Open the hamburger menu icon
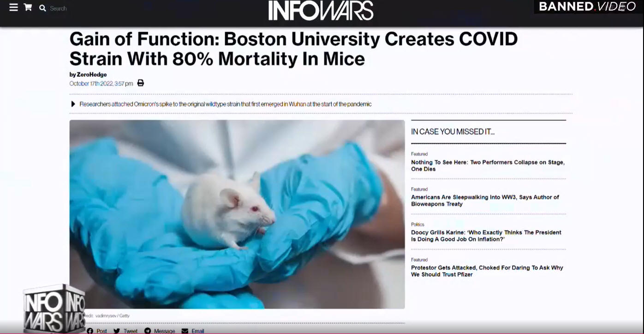 pyautogui.click(x=14, y=7)
